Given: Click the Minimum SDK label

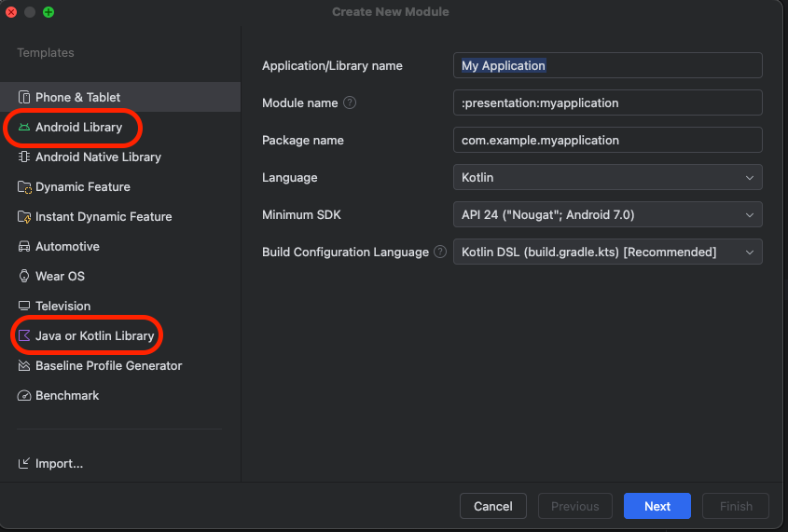Looking at the screenshot, I should tap(301, 215).
